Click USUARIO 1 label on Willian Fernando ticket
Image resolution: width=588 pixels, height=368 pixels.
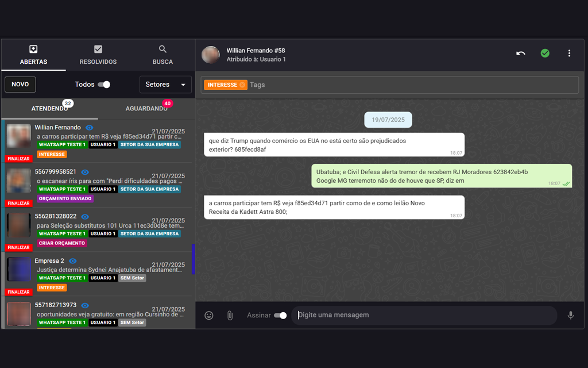point(103,144)
